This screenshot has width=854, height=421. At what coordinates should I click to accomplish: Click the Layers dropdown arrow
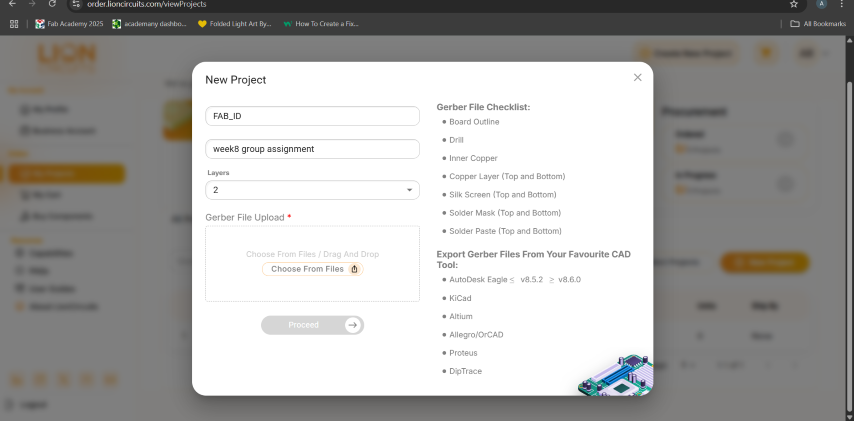(x=409, y=190)
